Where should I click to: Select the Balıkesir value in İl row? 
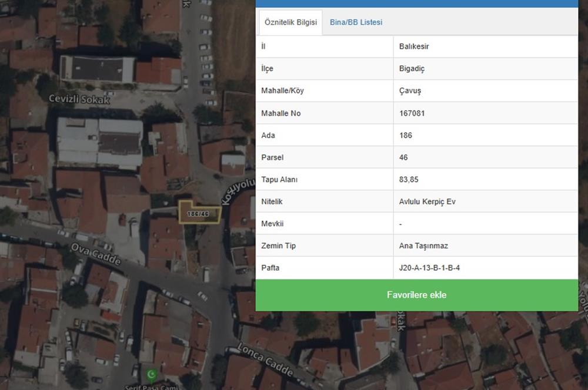click(414, 46)
